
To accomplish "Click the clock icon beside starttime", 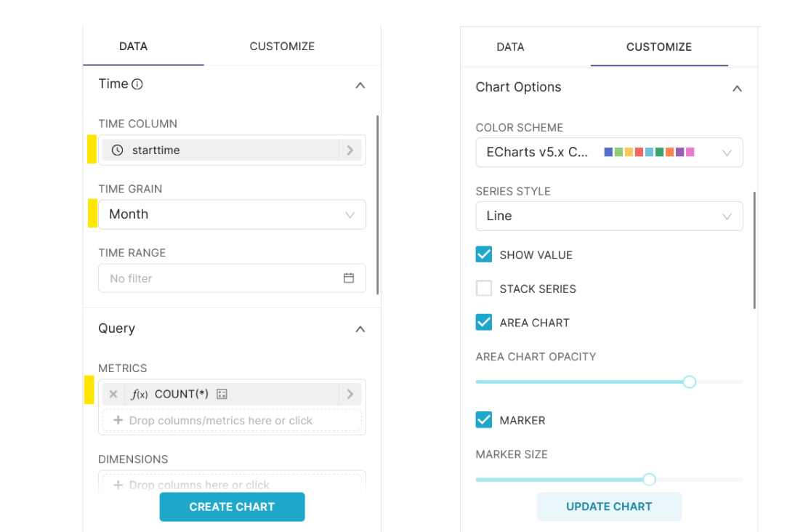I will coord(116,150).
